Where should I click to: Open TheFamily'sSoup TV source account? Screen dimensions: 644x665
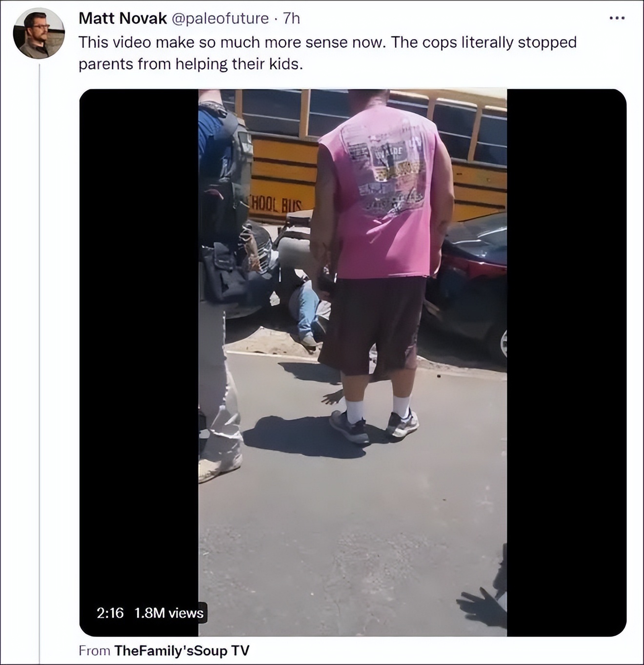181,650
